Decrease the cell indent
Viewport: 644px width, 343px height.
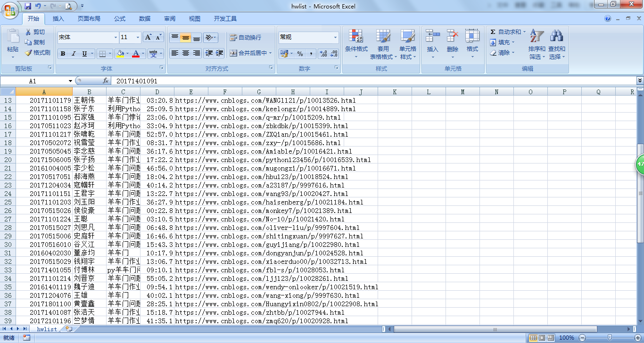209,53
